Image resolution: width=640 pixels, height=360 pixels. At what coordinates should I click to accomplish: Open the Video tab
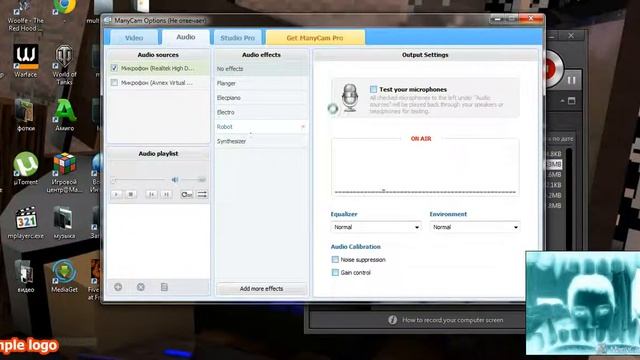[133, 38]
